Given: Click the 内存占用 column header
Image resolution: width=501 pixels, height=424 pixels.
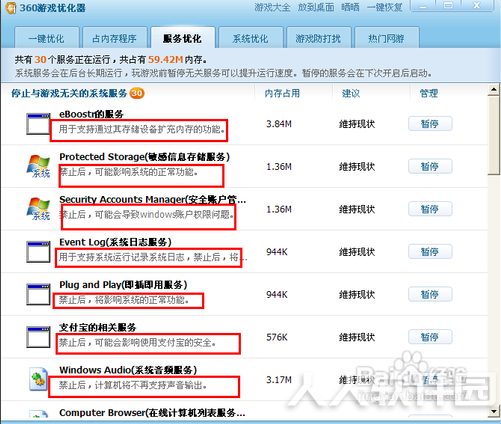Looking at the screenshot, I should pyautogui.click(x=282, y=93).
